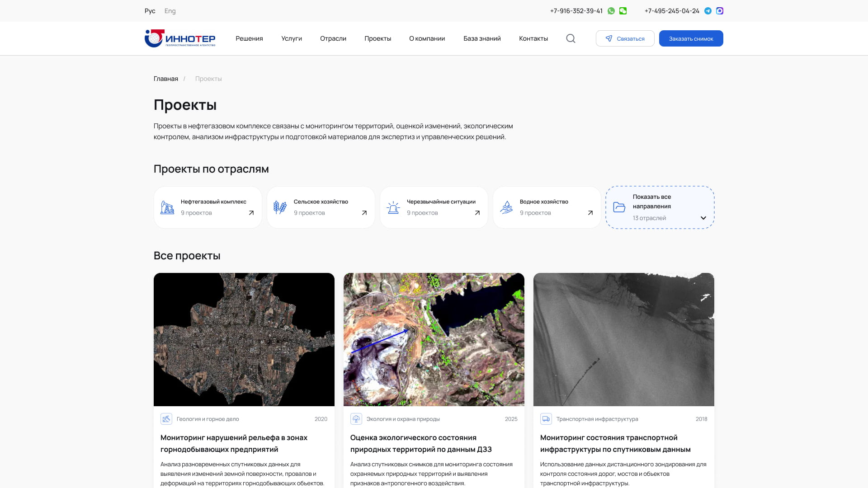Click the 13 отраслей text
The height and width of the screenshot is (488, 868).
coord(649,218)
